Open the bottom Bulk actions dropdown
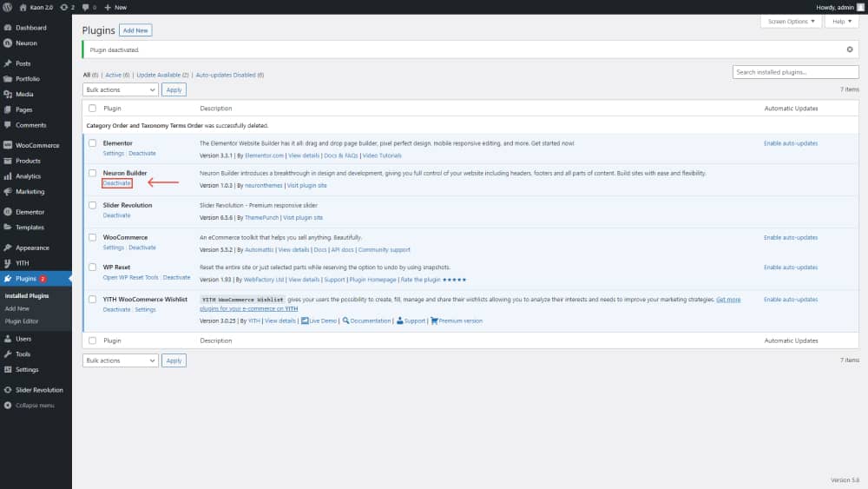Viewport: 868px width, 489px height. [x=120, y=360]
